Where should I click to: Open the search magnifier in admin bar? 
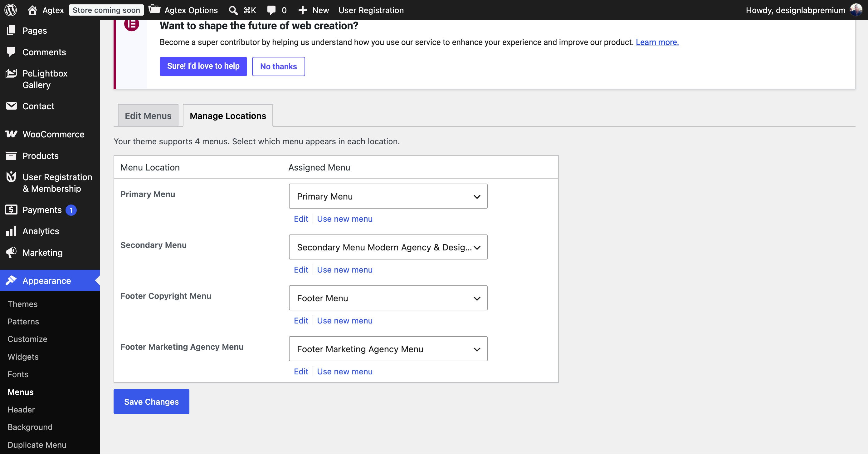point(233,10)
